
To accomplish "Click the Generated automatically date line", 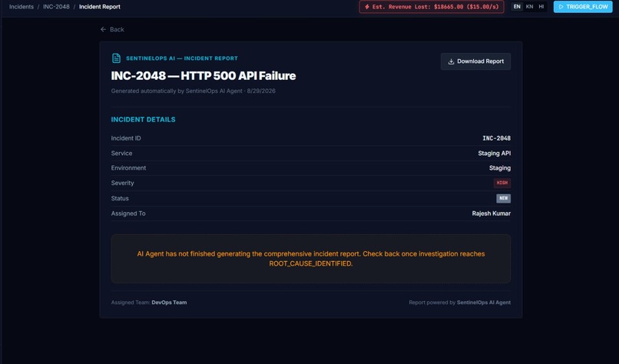I will coord(193,91).
